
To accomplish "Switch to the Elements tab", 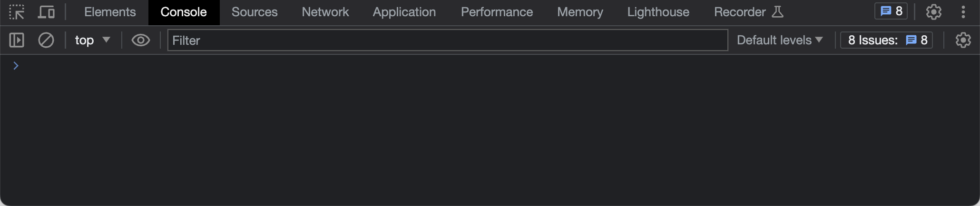I will click(110, 12).
